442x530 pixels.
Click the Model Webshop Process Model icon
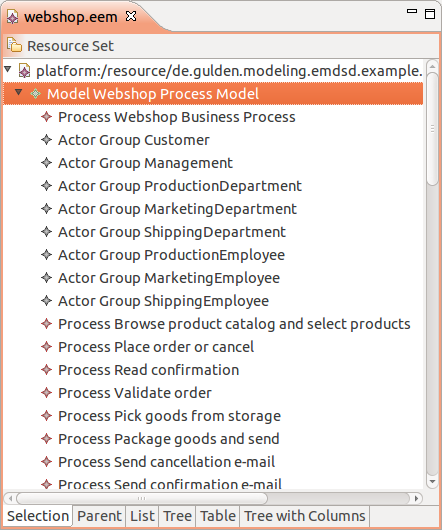[35, 93]
